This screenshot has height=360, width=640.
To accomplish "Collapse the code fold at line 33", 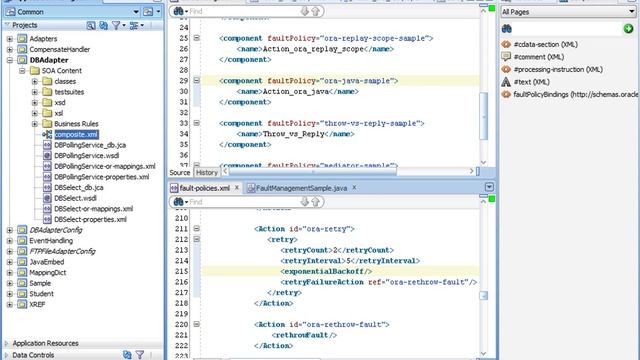I will pyautogui.click(x=196, y=123).
